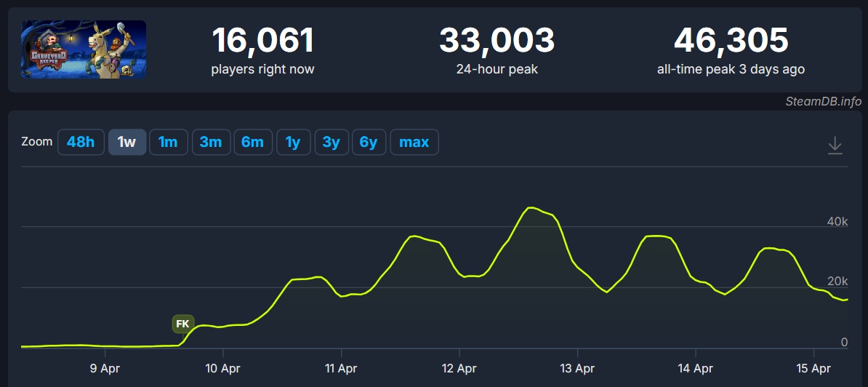This screenshot has width=868, height=387.
Task: Open the Graveyard Keeper game thumbnail
Action: [84, 49]
